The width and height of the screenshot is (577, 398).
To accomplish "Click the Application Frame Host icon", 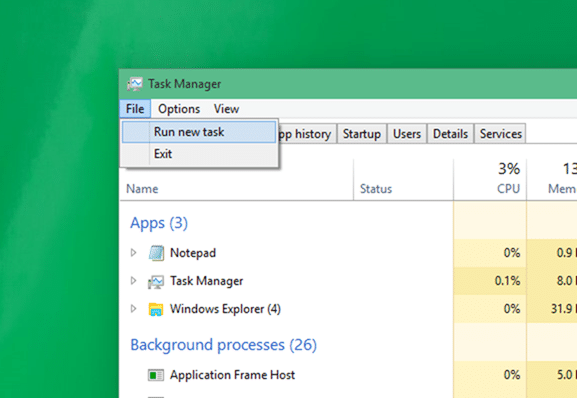I will tap(156, 375).
